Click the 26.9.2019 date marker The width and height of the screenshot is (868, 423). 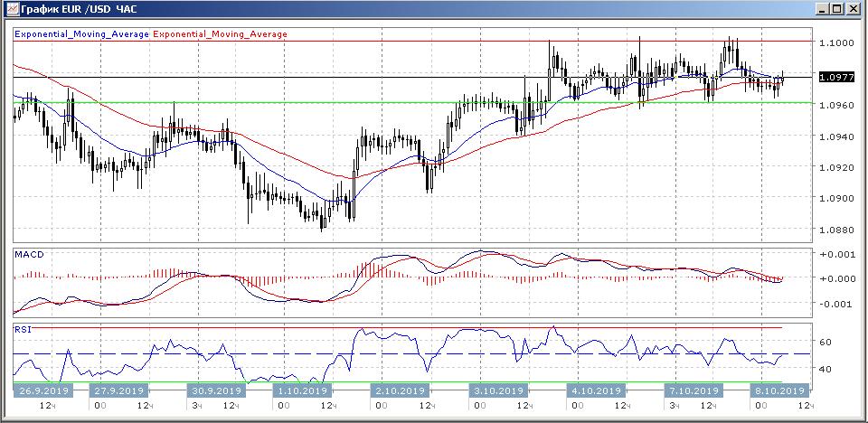(41, 391)
